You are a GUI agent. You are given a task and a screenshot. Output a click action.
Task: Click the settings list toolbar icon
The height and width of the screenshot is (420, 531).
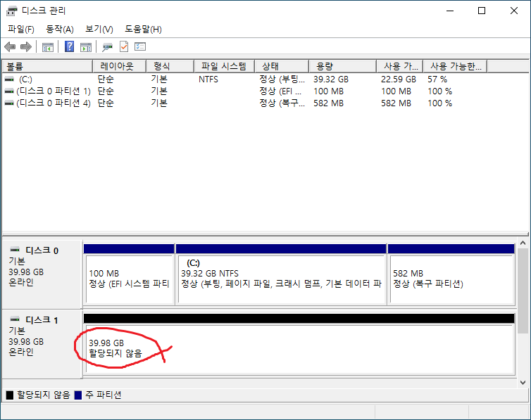pos(140,46)
